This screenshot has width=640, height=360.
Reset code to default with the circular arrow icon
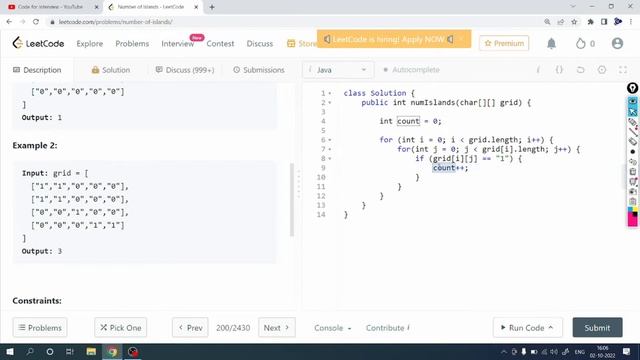click(x=580, y=70)
